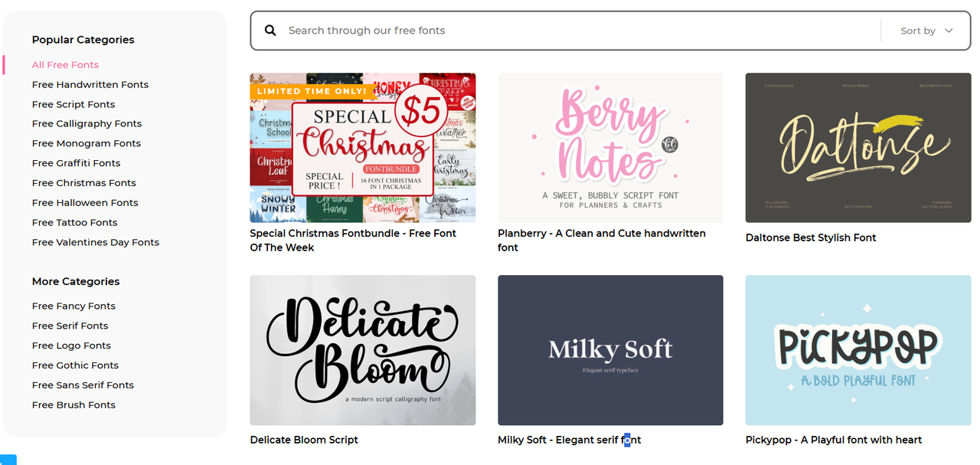Open Free Valentines Day Fonts

96,243
